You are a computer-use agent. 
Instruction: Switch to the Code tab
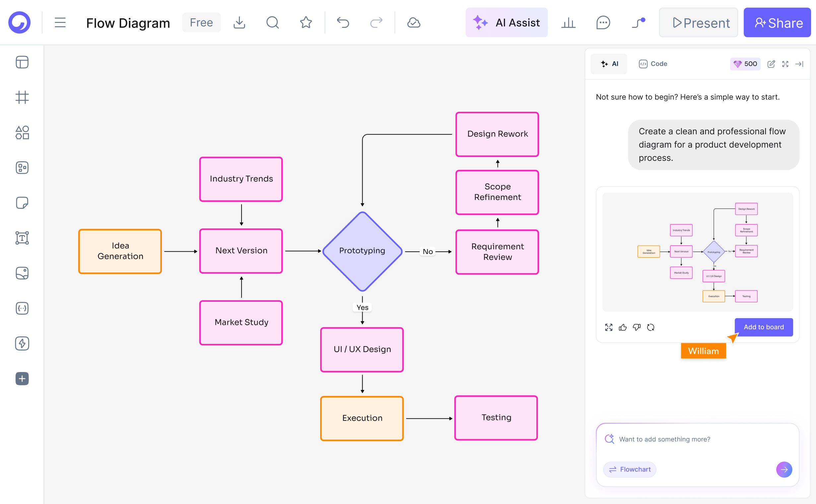click(653, 64)
